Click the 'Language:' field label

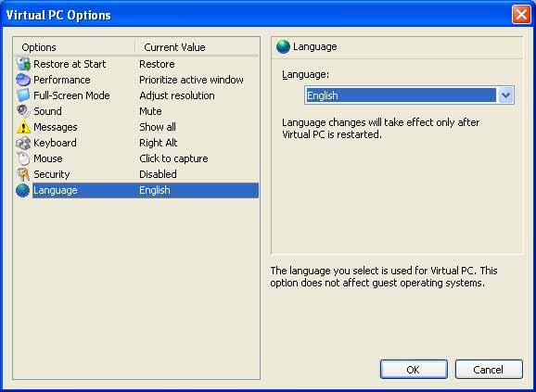point(305,74)
